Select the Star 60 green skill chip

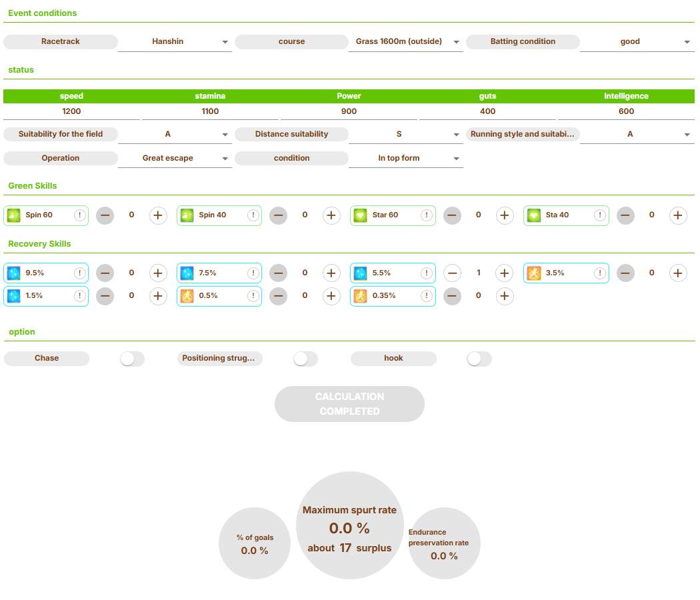pyautogui.click(x=393, y=215)
